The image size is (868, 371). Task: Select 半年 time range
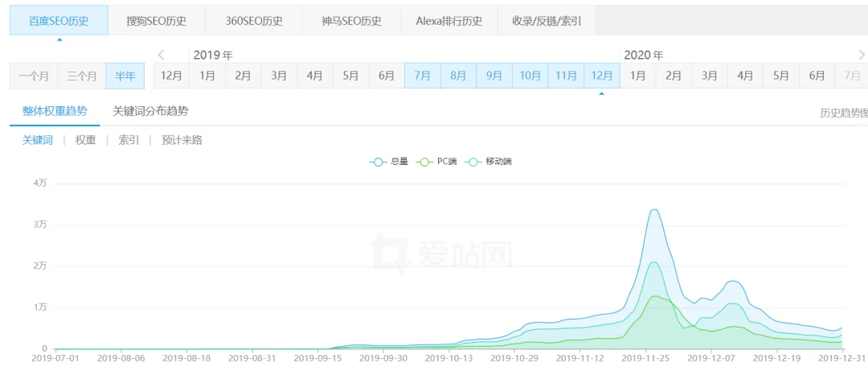coord(125,76)
